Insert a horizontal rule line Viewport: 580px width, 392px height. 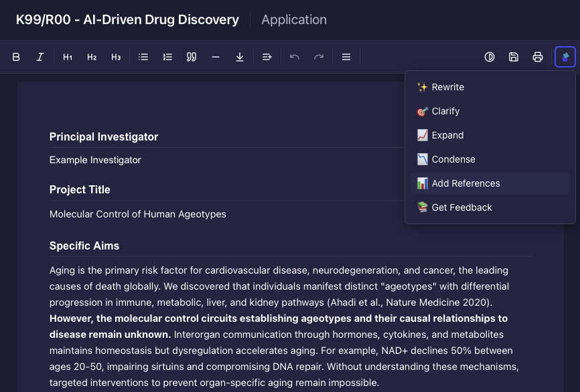(216, 57)
